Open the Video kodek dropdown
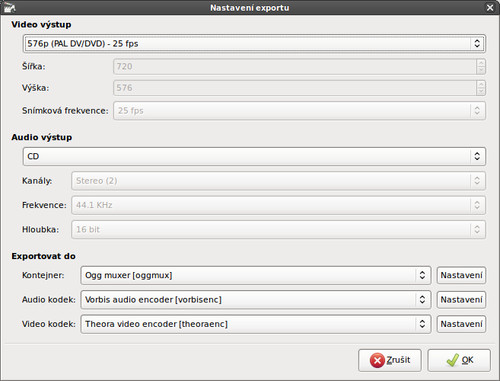500x381 pixels. coord(256,324)
